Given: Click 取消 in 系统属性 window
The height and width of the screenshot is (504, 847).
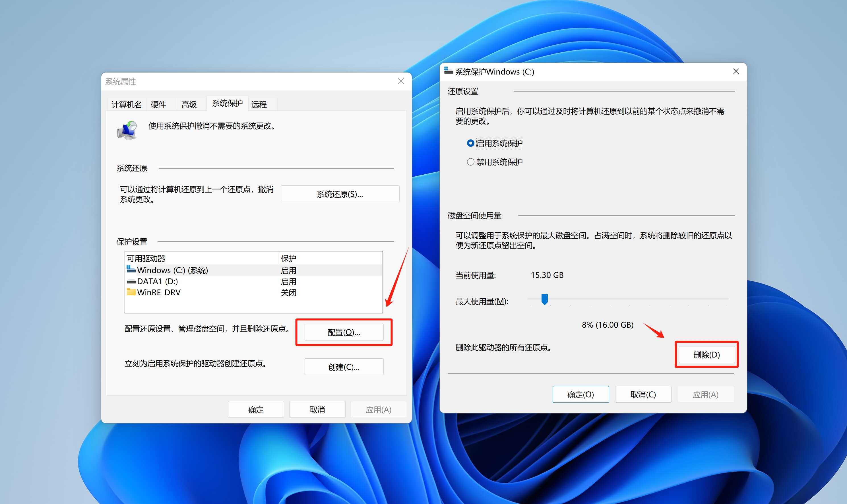Looking at the screenshot, I should pyautogui.click(x=317, y=410).
